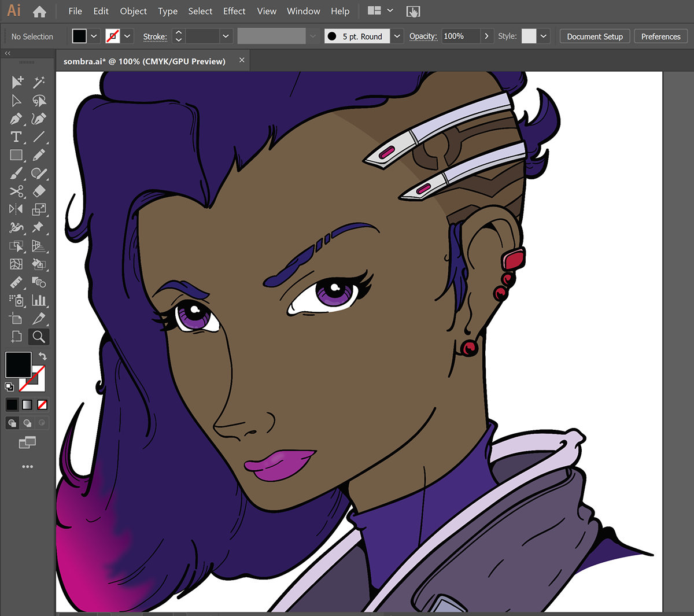The image size is (694, 616).
Task: Select the Curvature tool
Action: (x=39, y=119)
